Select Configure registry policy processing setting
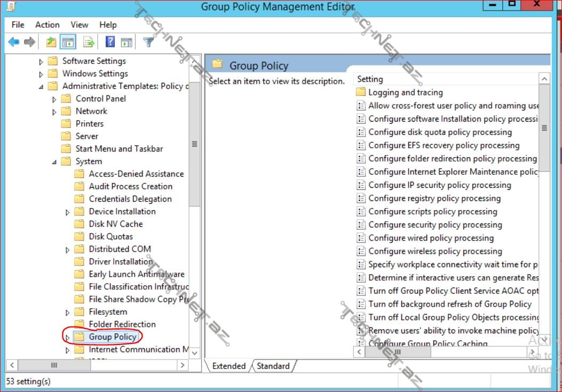This screenshot has width=562, height=392. [434, 198]
